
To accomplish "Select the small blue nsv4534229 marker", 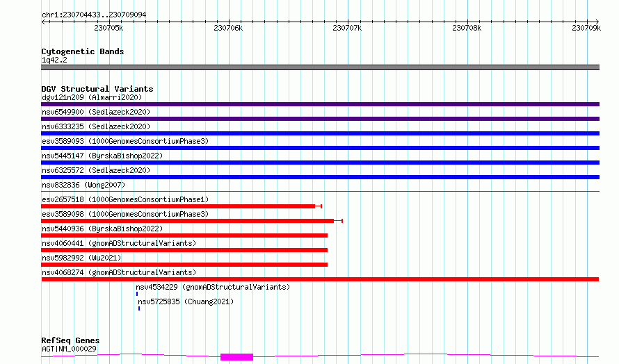I will coord(137,294).
